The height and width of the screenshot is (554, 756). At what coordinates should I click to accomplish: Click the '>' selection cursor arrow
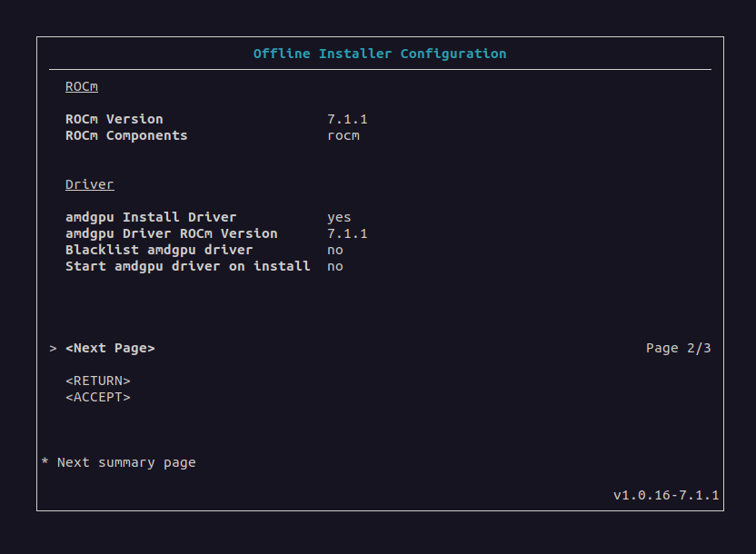pyautogui.click(x=53, y=348)
